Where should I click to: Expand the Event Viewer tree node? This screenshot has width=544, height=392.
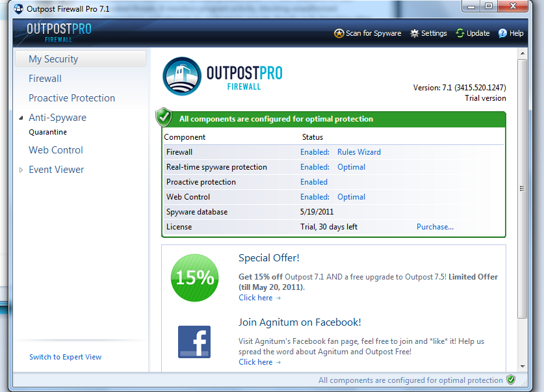pos(21,170)
